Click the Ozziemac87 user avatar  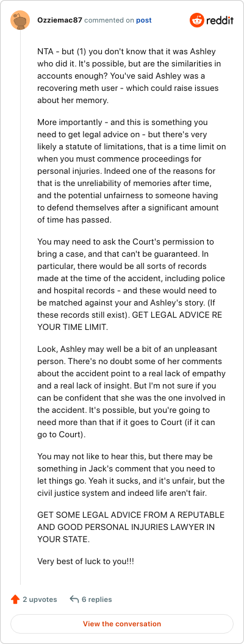coord(20,20)
